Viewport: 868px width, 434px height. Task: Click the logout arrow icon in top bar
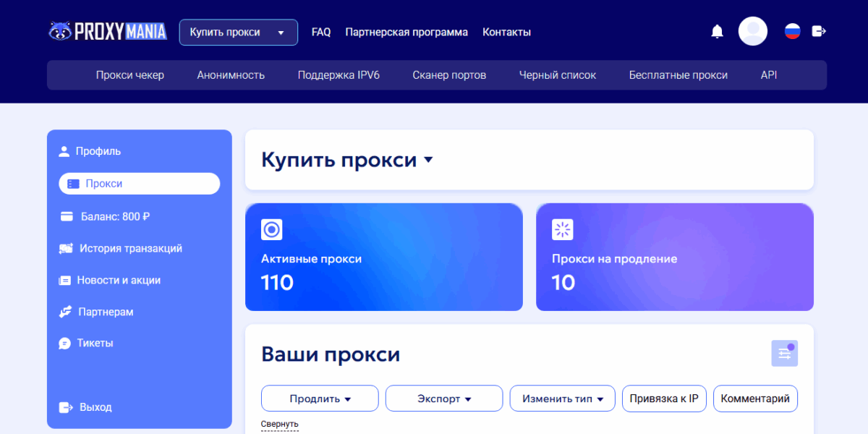819,31
